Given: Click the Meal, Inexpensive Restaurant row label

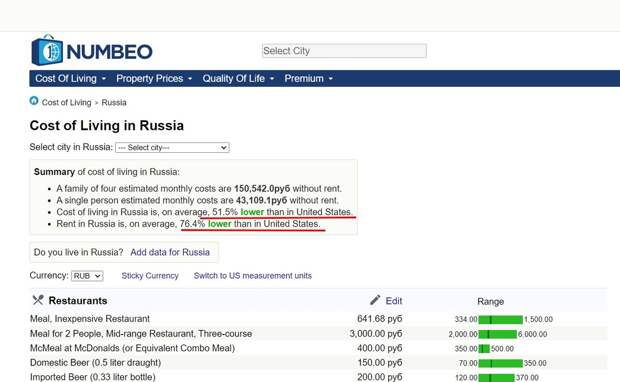Looking at the screenshot, I should tap(90, 319).
